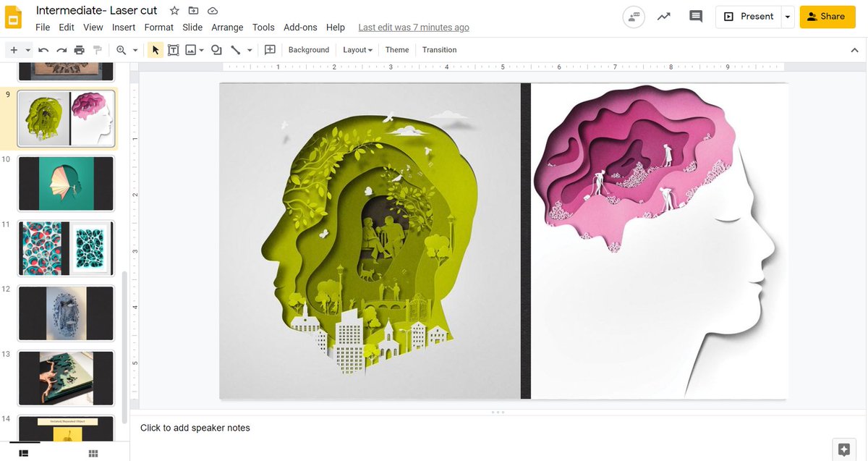This screenshot has height=461, width=868.
Task: Select slide 9 thumbnail
Action: pyautogui.click(x=66, y=118)
